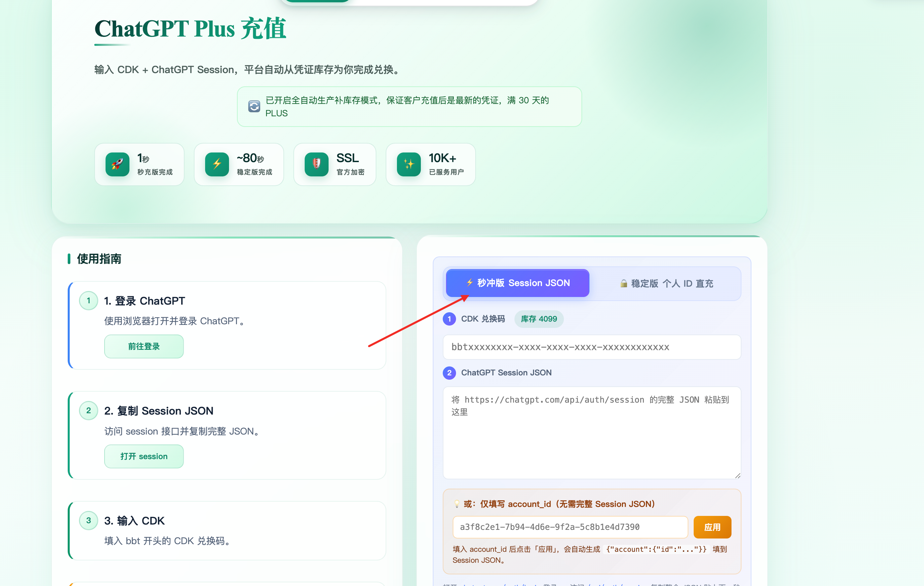The width and height of the screenshot is (924, 586).
Task: Click the 库存 4099 stock badge
Action: coord(539,319)
